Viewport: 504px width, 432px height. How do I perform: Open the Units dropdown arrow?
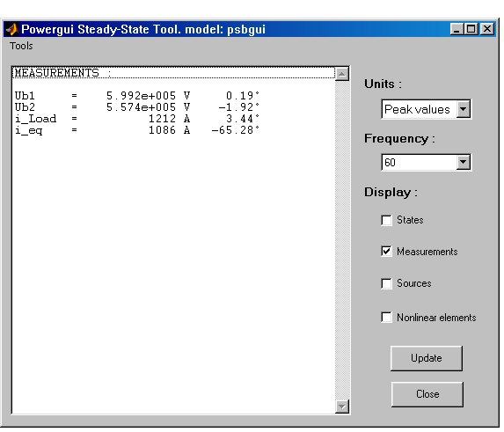pyautogui.click(x=464, y=109)
